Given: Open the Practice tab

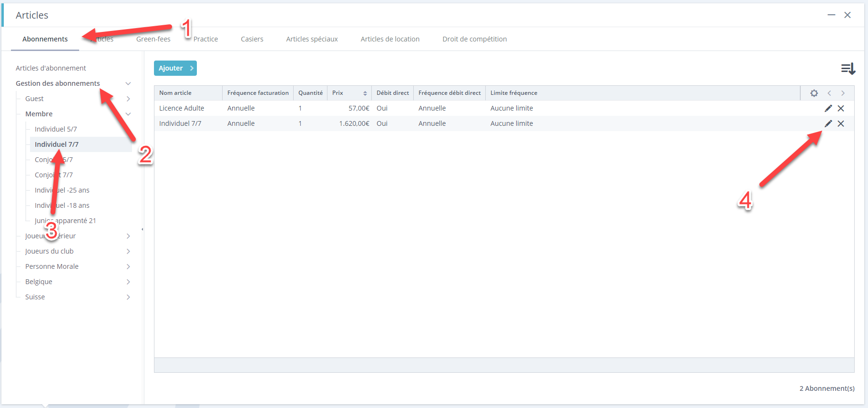Looking at the screenshot, I should click(205, 39).
